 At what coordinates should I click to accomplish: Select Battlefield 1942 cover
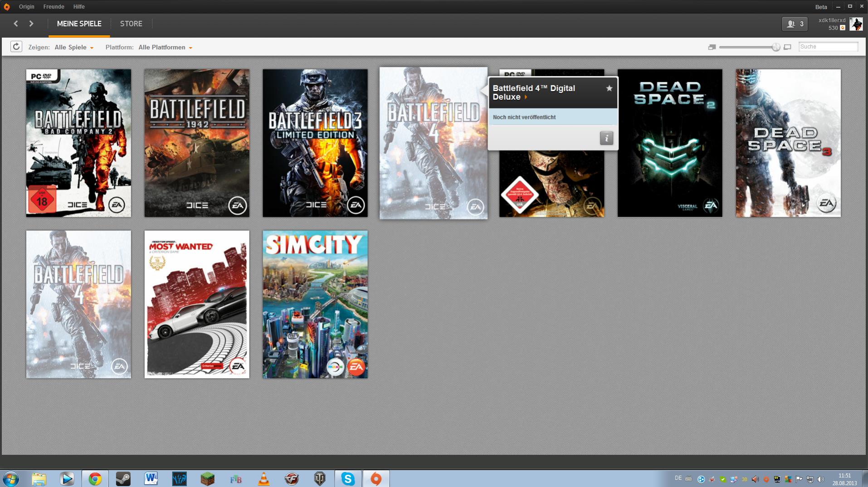click(x=197, y=143)
